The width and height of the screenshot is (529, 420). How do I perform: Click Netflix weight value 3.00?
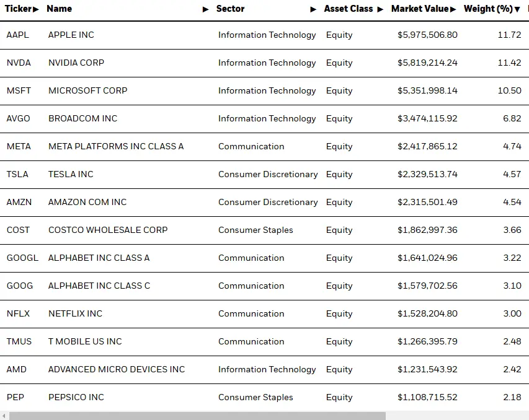[x=512, y=313]
